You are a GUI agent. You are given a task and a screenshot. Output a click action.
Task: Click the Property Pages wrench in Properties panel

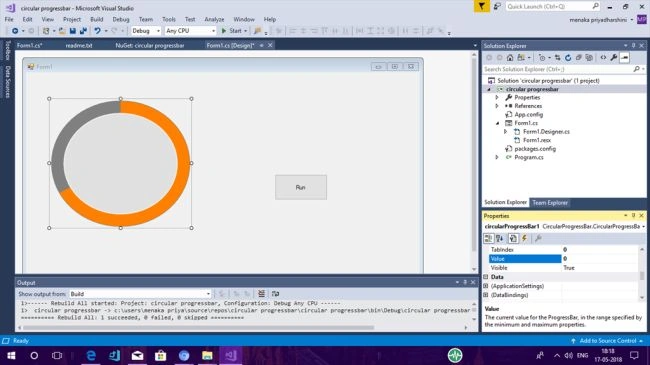[538, 238]
